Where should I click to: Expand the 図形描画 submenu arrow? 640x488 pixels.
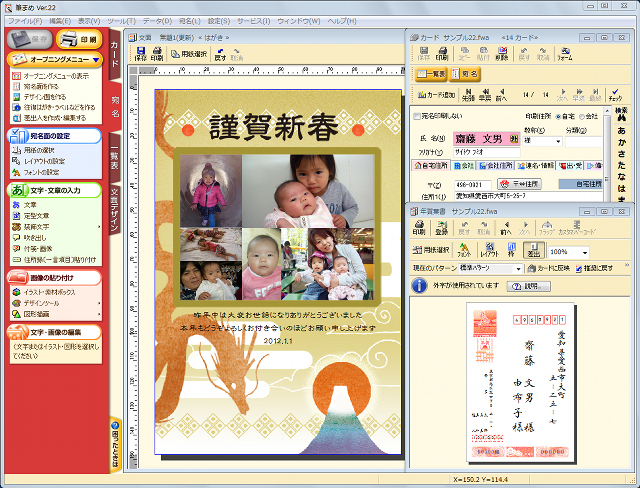point(99,314)
